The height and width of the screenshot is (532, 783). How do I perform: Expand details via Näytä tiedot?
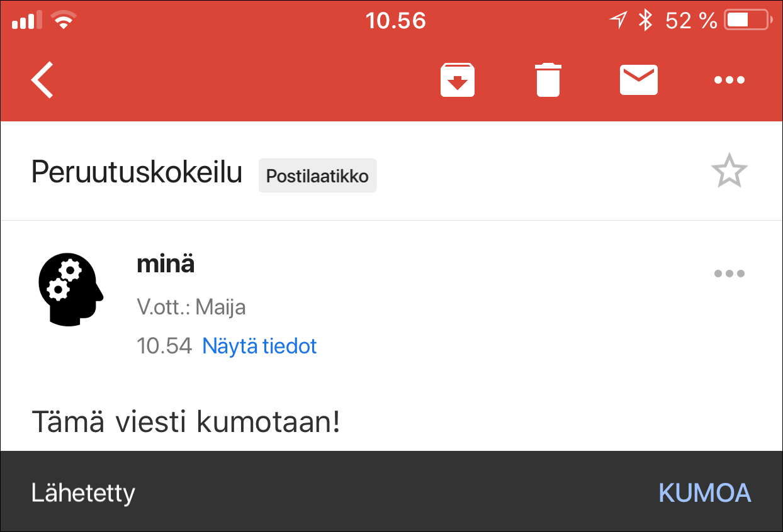259,346
